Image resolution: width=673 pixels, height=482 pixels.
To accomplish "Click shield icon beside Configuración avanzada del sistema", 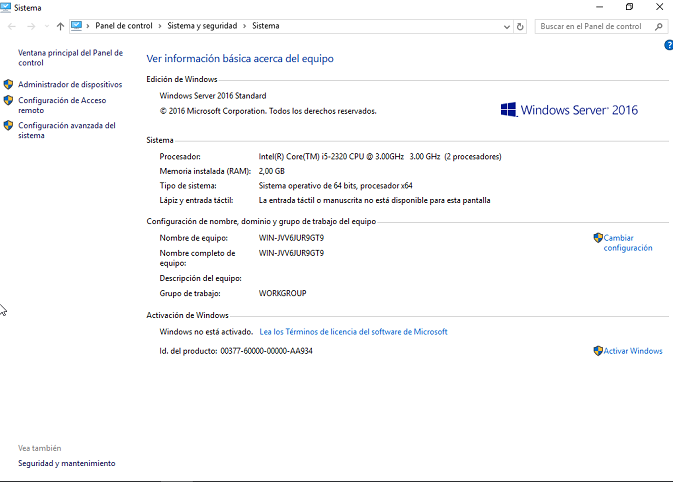I will [x=8, y=125].
